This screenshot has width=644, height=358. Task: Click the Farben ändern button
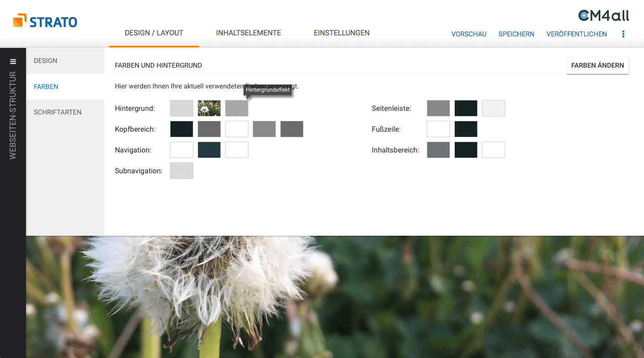point(598,66)
